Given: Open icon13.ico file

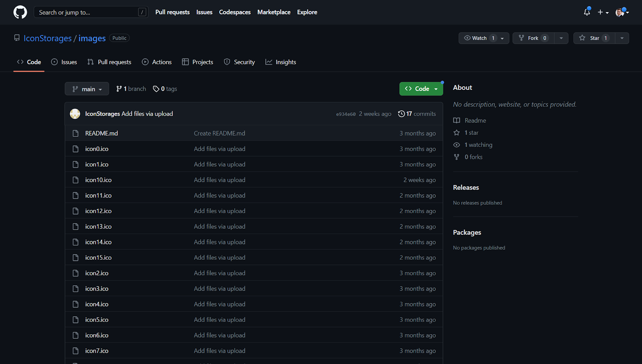Looking at the screenshot, I should 98,226.
